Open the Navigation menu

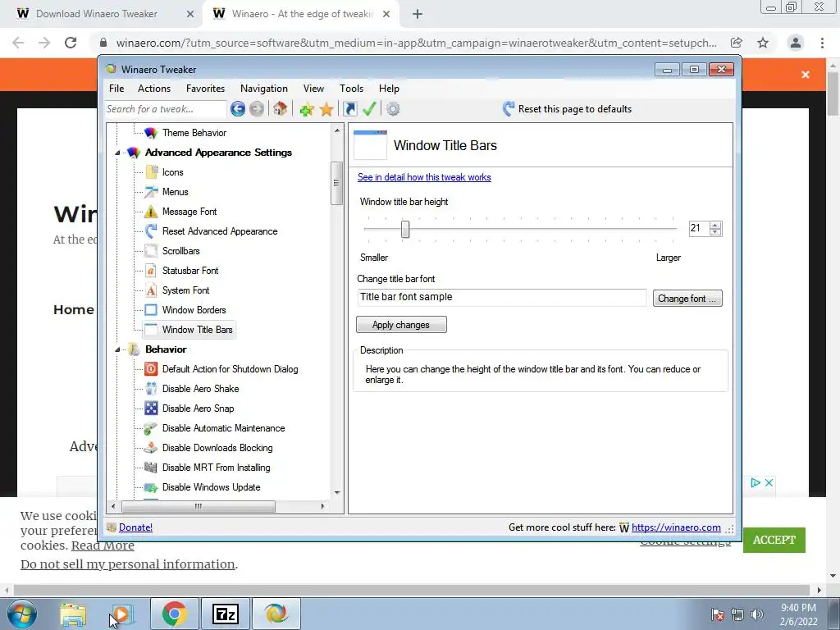pyautogui.click(x=264, y=89)
